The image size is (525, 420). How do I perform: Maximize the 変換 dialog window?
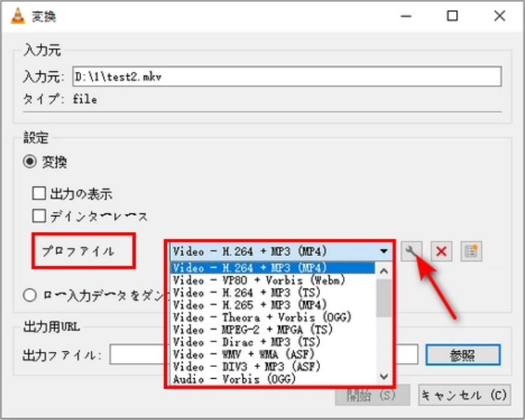pos(452,16)
